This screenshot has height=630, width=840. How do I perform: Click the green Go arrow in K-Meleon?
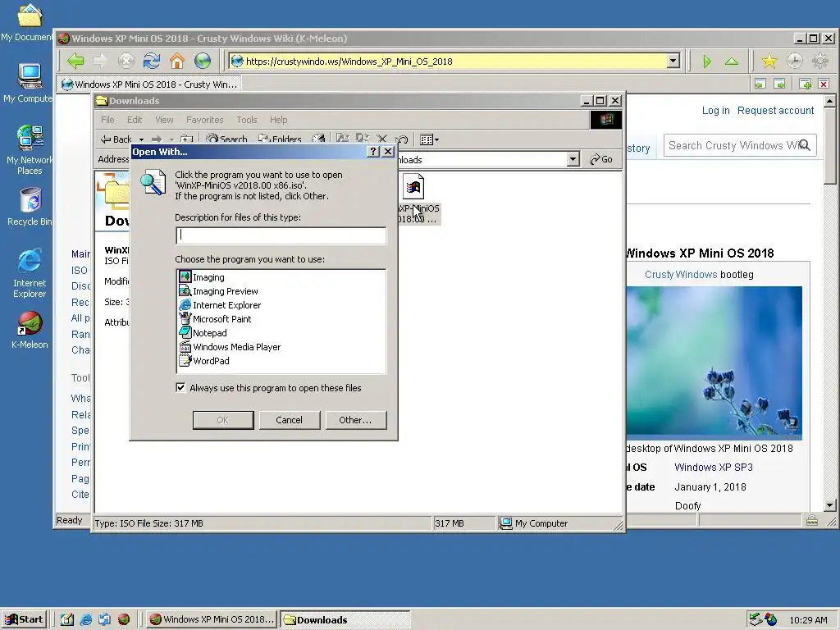click(707, 62)
